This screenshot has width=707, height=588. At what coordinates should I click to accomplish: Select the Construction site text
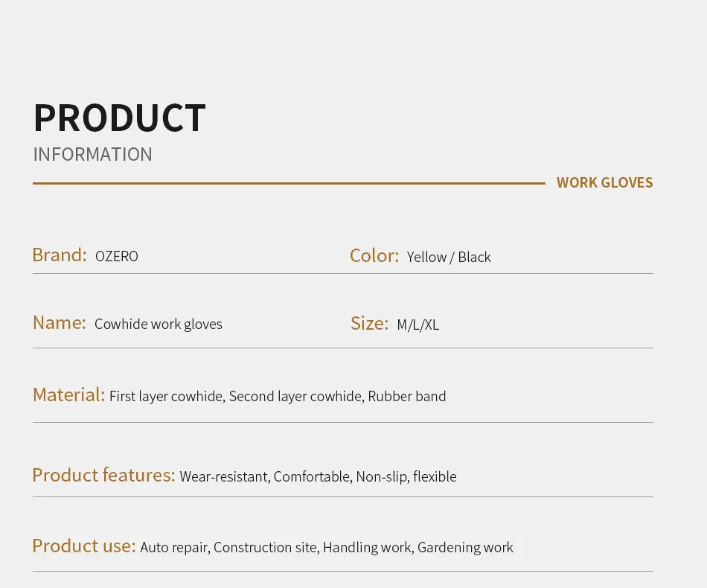pyautogui.click(x=265, y=547)
